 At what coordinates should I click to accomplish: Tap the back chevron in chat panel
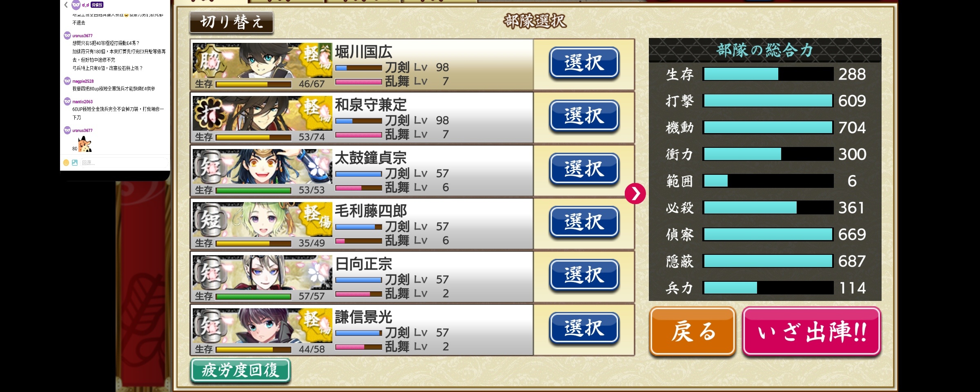pyautogui.click(x=66, y=5)
